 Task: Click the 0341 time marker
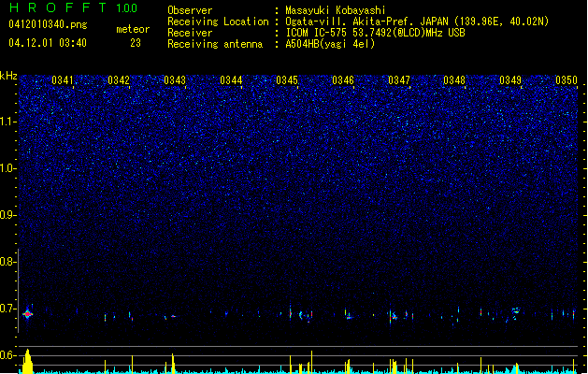click(63, 80)
